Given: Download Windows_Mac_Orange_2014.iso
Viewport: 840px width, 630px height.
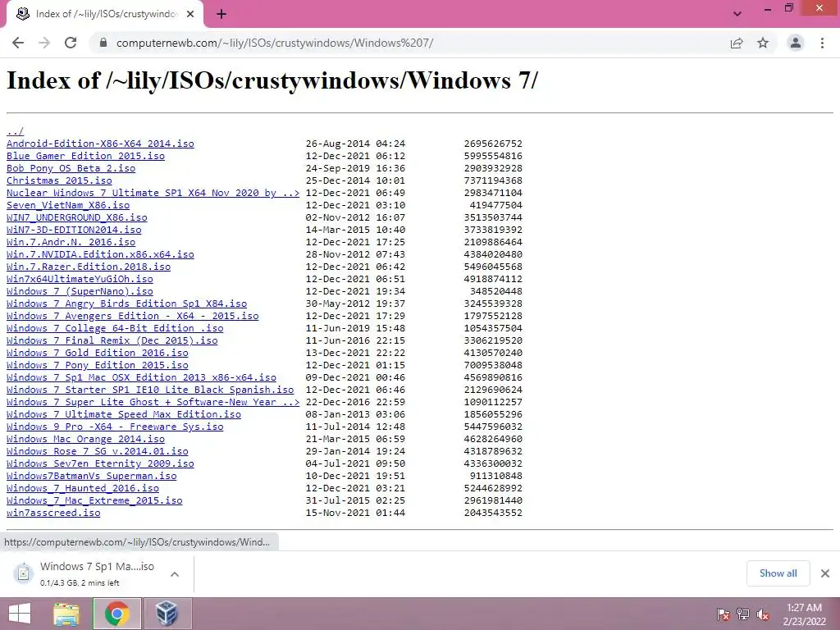Looking at the screenshot, I should point(85,440).
